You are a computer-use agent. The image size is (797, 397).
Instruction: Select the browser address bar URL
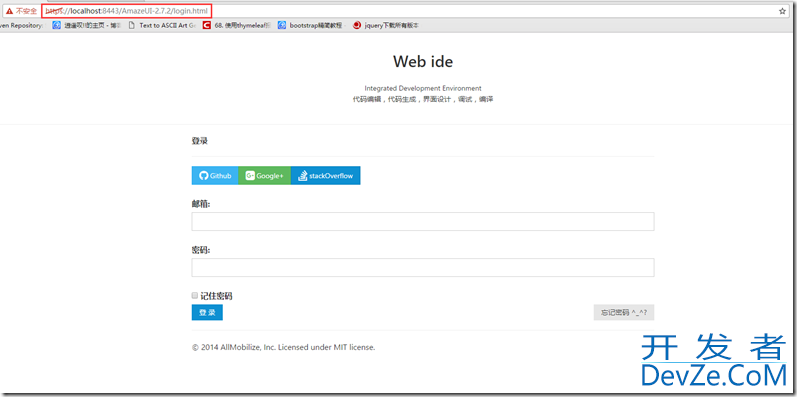coord(126,11)
